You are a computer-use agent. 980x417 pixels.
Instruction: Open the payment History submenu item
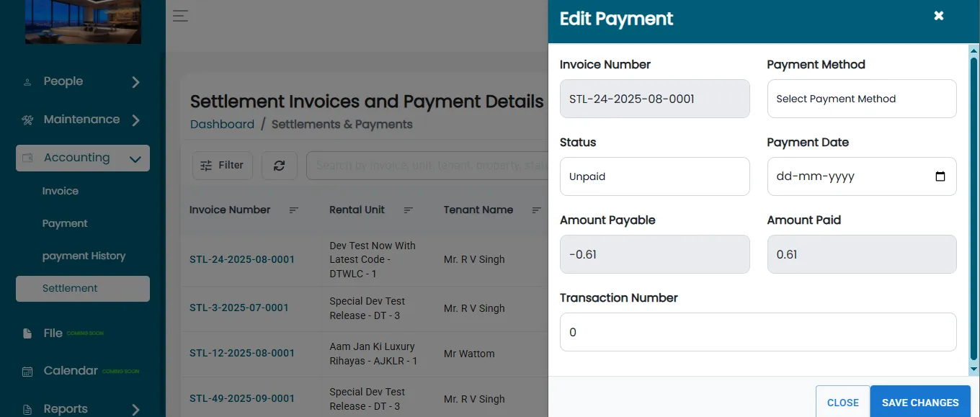[84, 256]
